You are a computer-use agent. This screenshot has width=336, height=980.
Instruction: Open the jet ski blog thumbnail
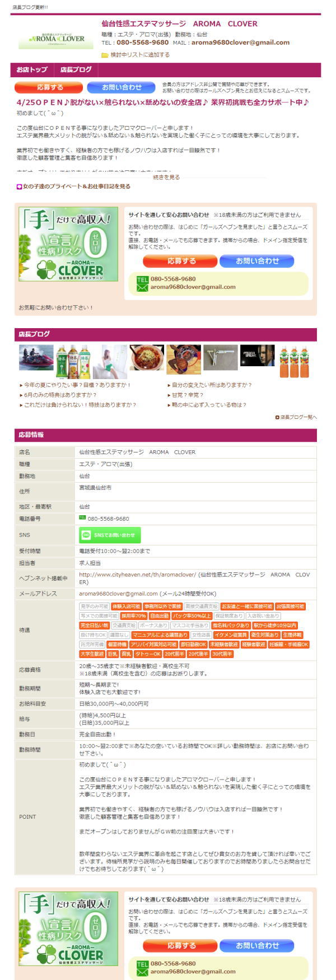[x=36, y=357]
